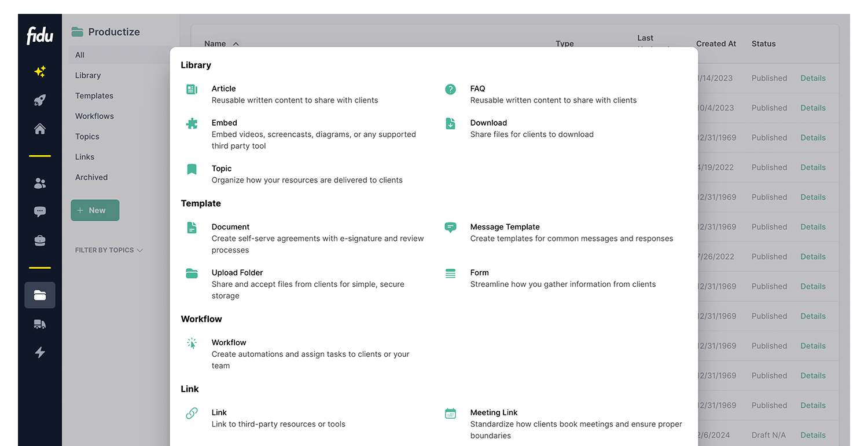
Task: Select Templates in the Productize menu
Action: pyautogui.click(x=94, y=96)
